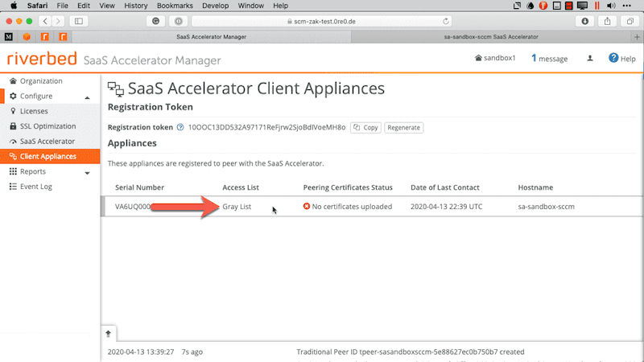644x362 pixels.
Task: Click the Safari address bar
Action: point(322,21)
